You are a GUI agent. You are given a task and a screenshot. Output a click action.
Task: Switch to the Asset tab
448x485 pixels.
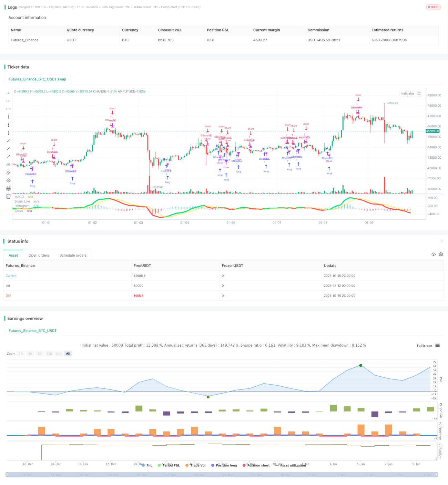[13, 255]
